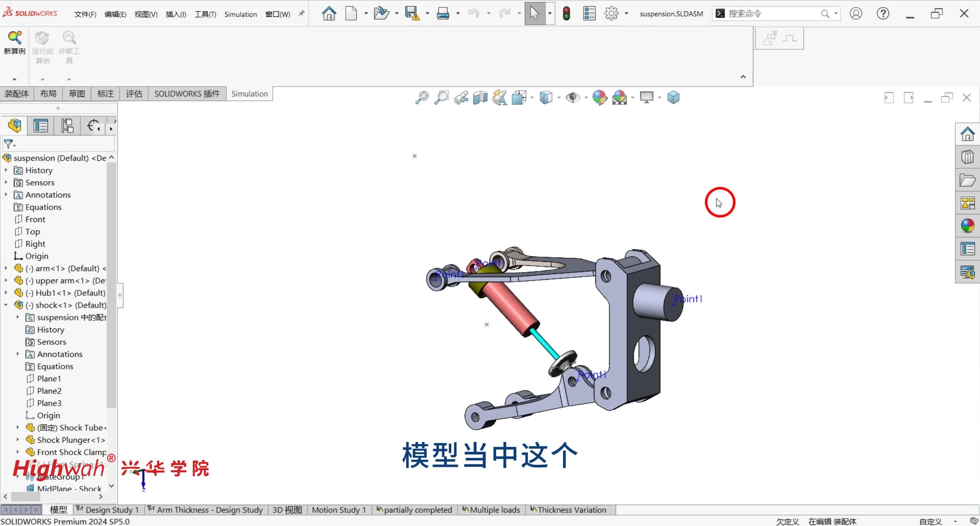Open the Design Library in the task pane

coord(968,157)
